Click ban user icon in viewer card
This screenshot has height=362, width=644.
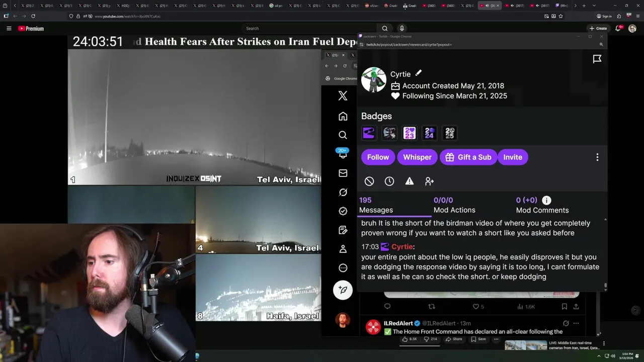tap(369, 181)
